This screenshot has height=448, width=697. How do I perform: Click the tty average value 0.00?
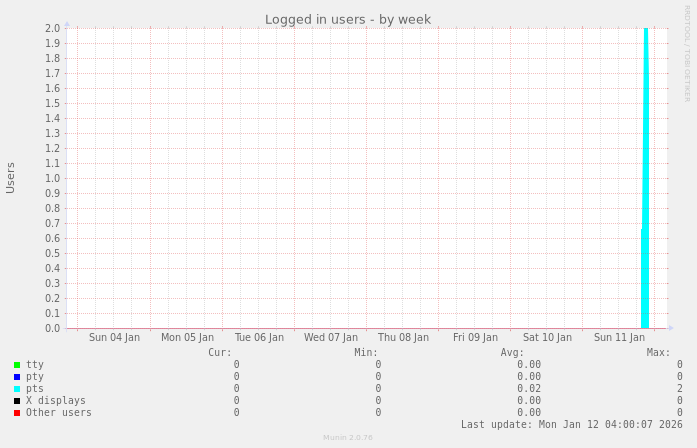(529, 364)
